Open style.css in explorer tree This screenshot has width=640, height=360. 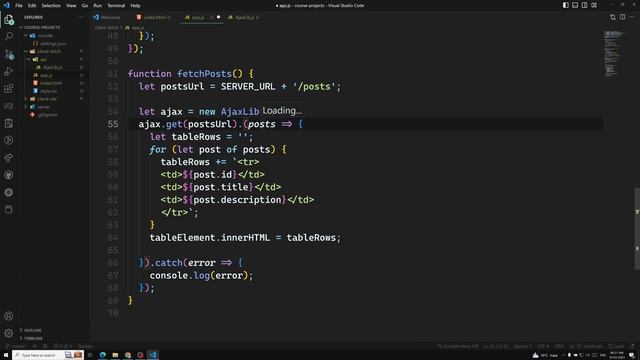click(x=45, y=91)
